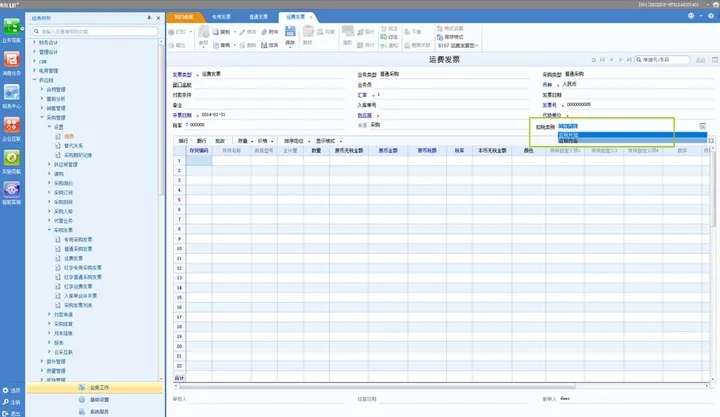The width and height of the screenshot is (720, 417).
Task: Click the 保存 (save) toolbar icon
Action: click(289, 33)
